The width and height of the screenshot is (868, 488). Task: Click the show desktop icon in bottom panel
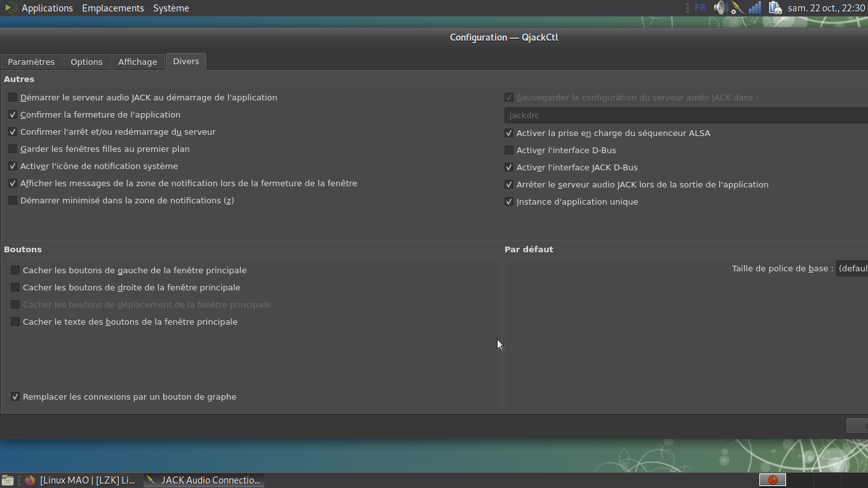tap(8, 480)
